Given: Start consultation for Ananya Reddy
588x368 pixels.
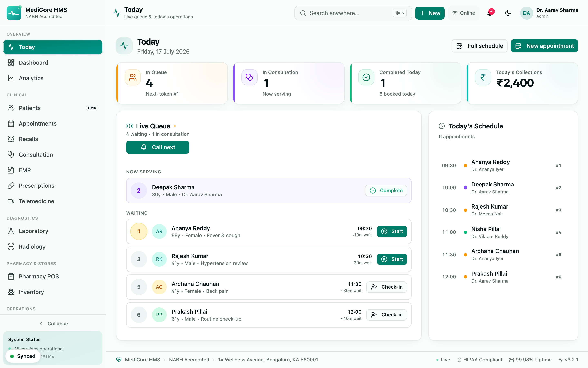Looking at the screenshot, I should click(x=392, y=231).
